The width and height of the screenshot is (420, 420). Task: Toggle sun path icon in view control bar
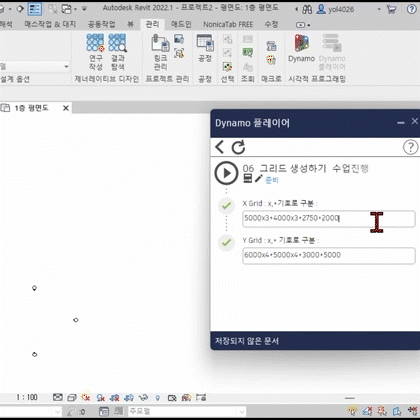click(86, 397)
